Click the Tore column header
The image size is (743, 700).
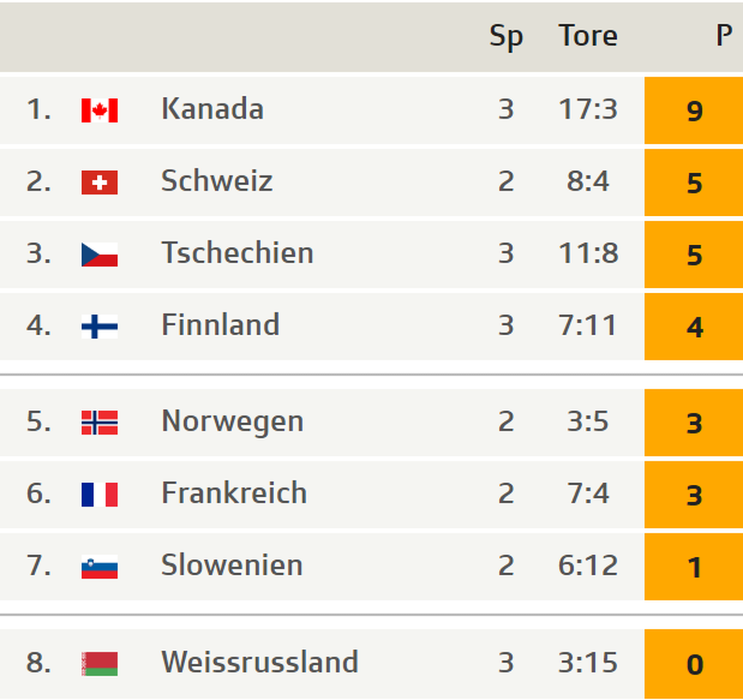click(588, 36)
